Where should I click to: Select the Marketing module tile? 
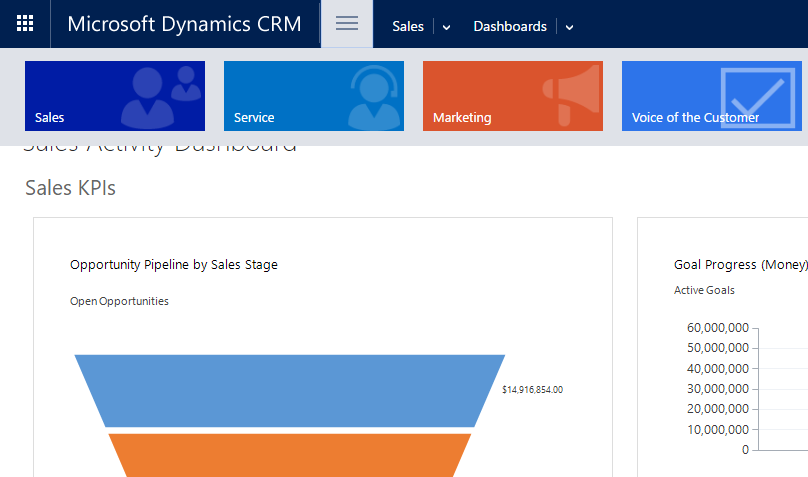coord(513,96)
